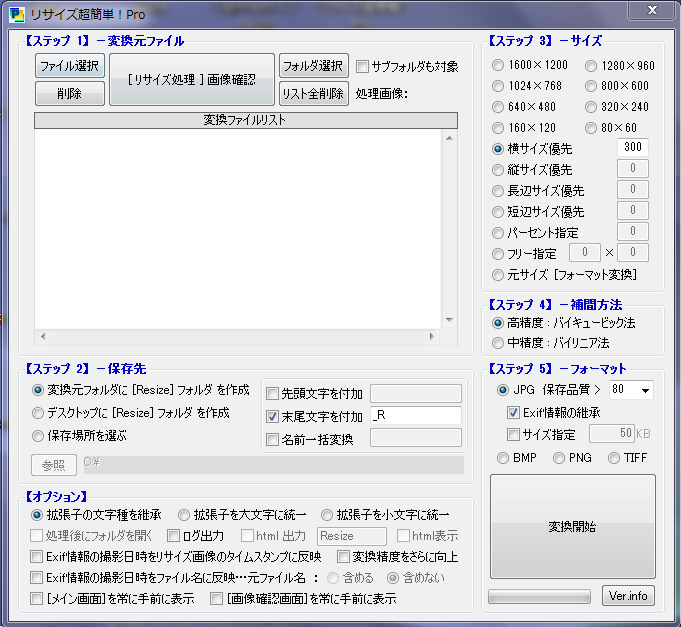Screen dimensions: 681x627
Task: Toggle Exif情報の継承 checkbox
Action: [513, 412]
